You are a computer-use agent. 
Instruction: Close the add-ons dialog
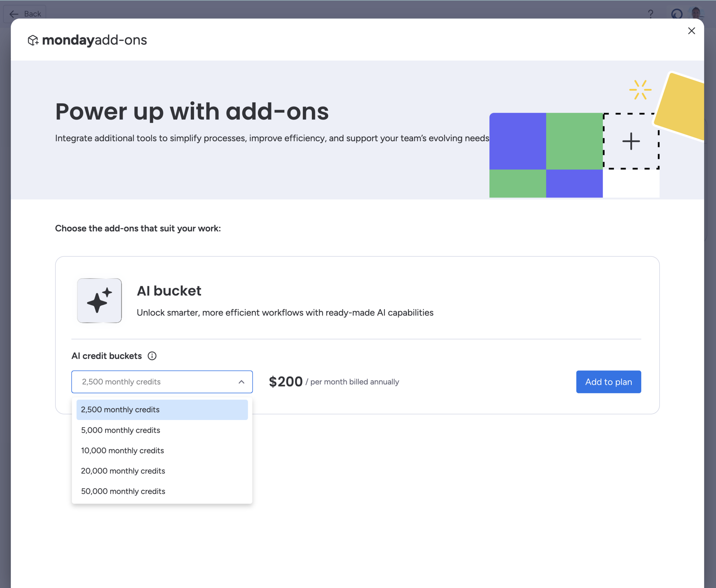(x=691, y=31)
